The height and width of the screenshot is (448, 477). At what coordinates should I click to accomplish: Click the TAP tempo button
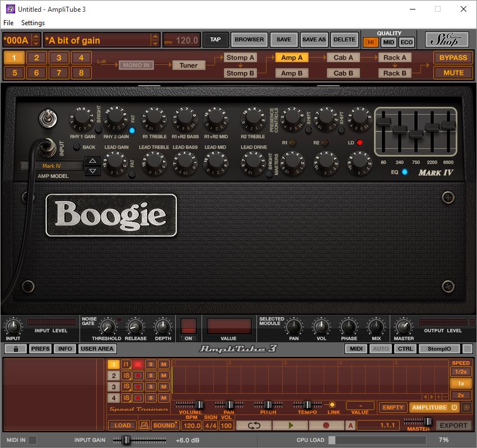coord(216,40)
